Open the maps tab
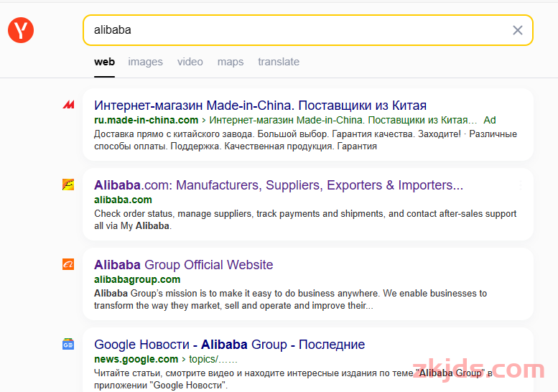Screen dimensions: 558x392 click(x=231, y=62)
